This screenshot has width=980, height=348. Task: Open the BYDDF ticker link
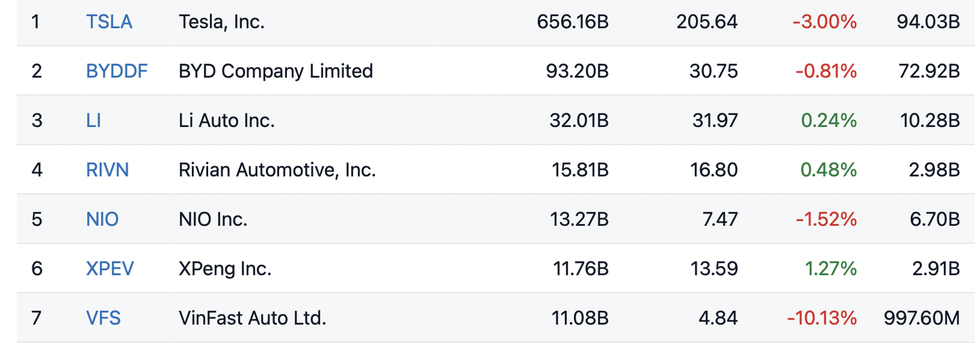point(117,71)
